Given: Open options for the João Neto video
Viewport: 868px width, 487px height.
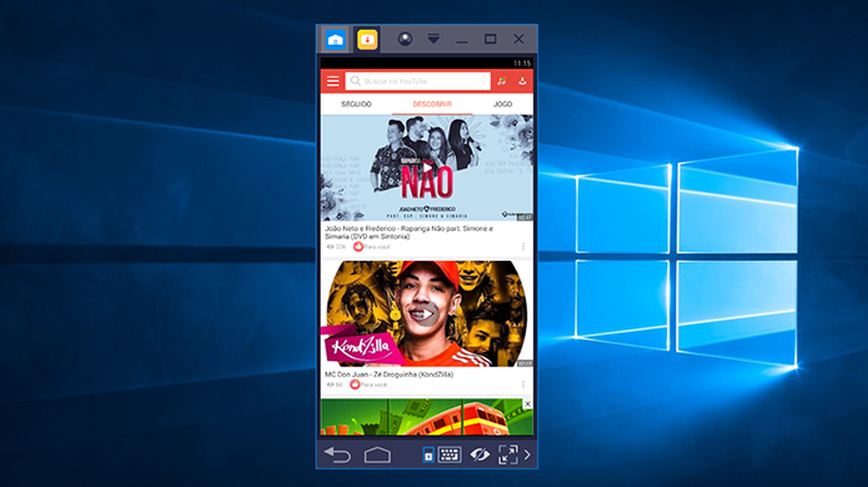Looking at the screenshot, I should click(x=523, y=247).
